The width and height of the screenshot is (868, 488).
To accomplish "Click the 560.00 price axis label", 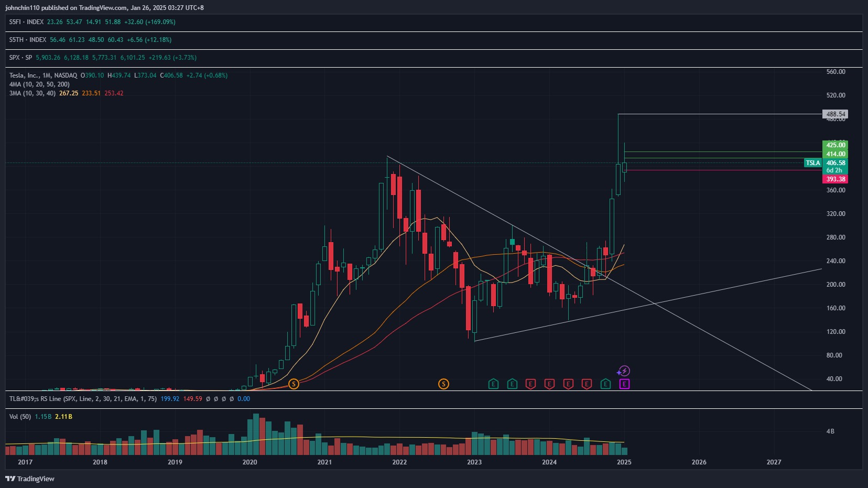I will (x=836, y=72).
